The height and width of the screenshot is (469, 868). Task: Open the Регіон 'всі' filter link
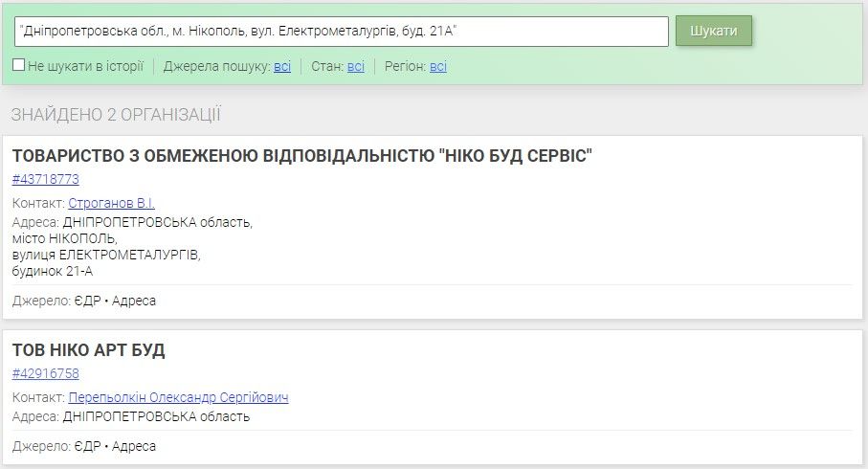point(438,66)
